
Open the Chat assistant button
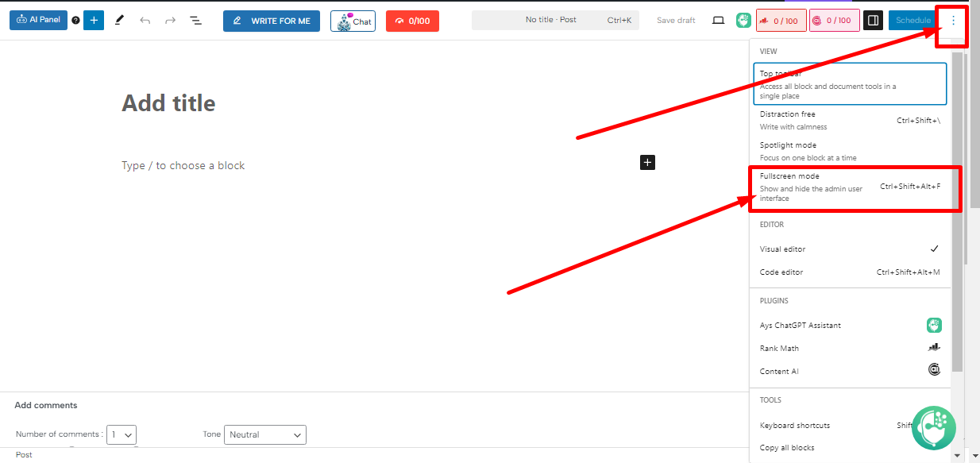353,21
